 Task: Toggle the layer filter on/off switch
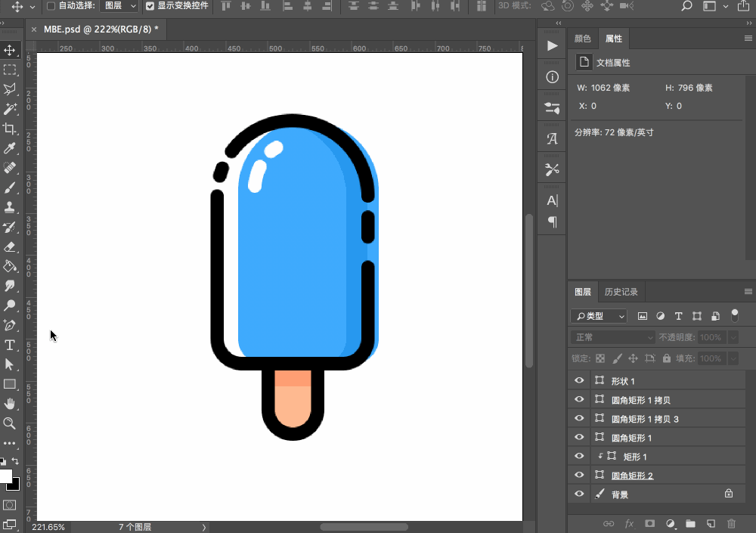click(x=734, y=316)
